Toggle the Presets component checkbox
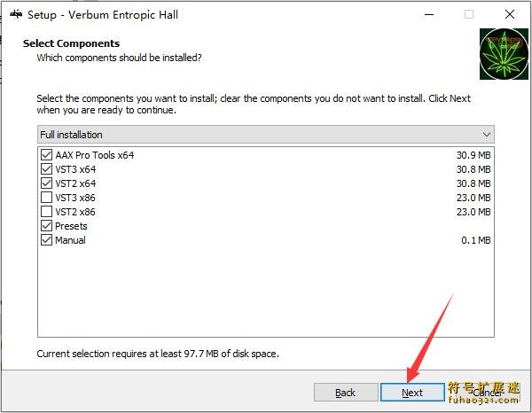 click(x=47, y=226)
